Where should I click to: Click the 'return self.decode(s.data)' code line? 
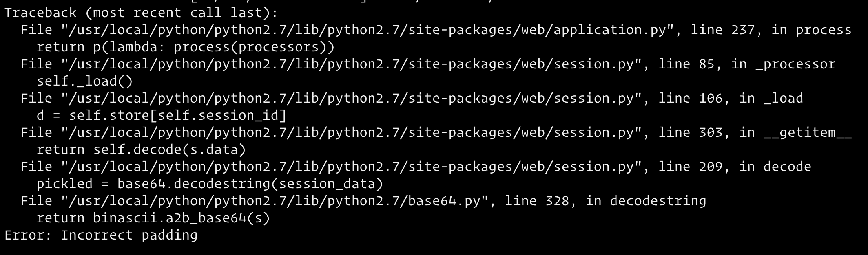(x=141, y=150)
